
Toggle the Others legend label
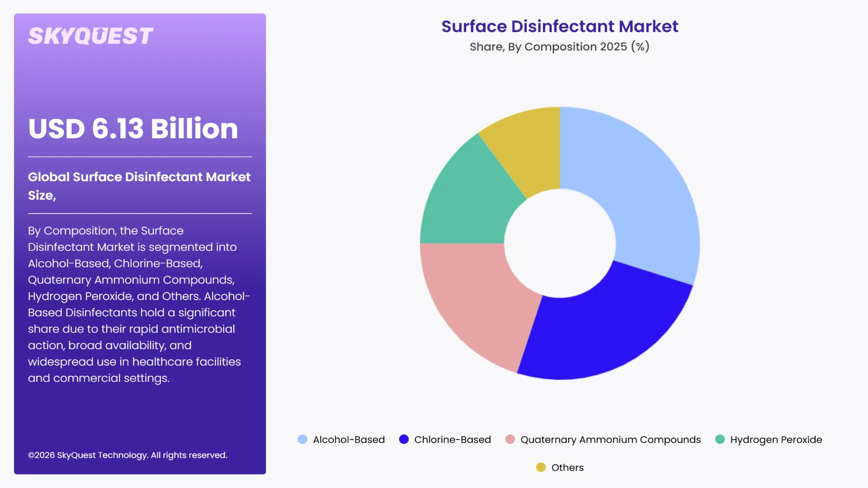tap(567, 468)
